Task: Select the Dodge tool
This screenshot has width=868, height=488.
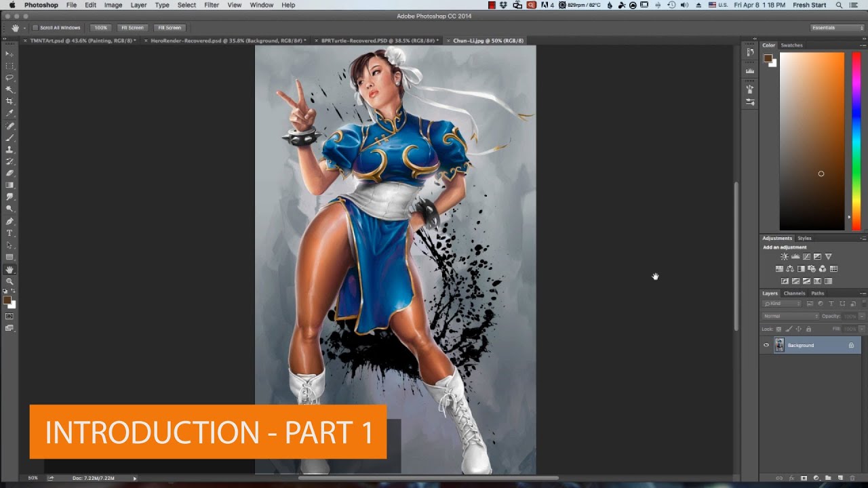Action: (x=9, y=209)
